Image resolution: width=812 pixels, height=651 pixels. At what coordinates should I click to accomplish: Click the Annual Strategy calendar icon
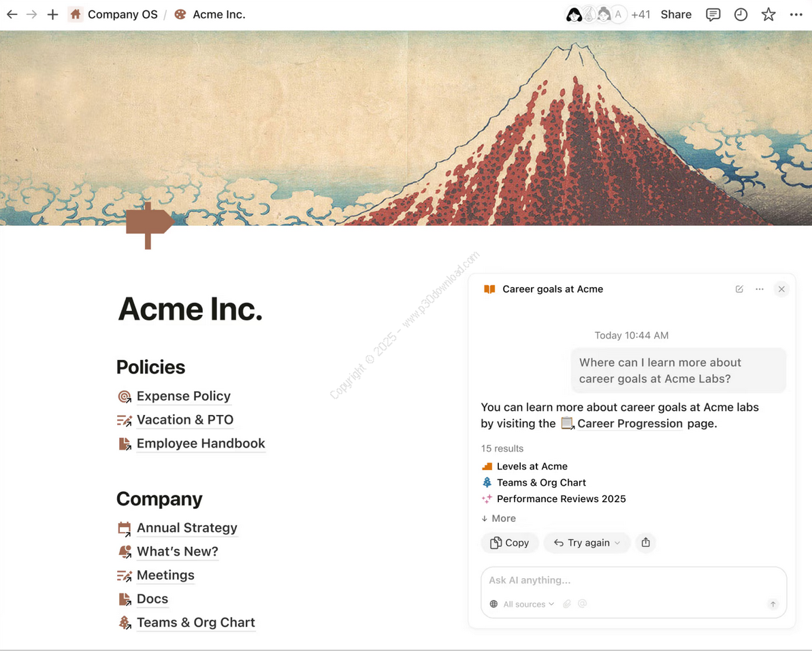point(125,529)
